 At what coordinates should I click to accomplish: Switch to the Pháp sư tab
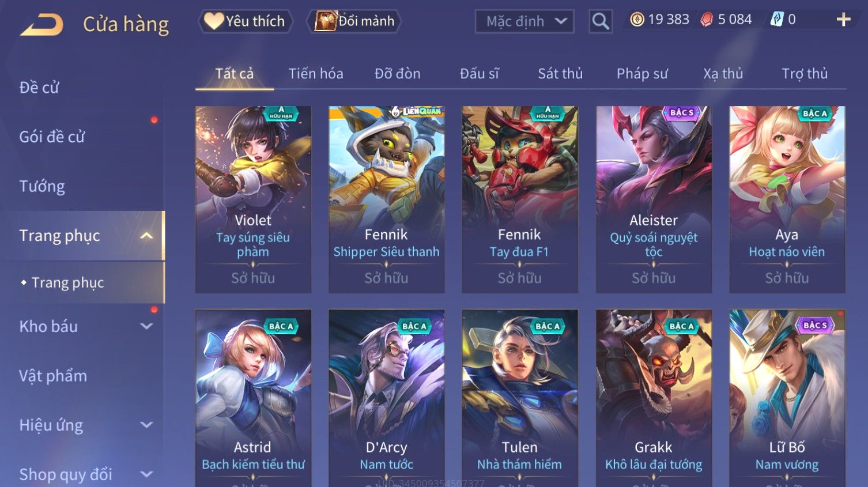642,74
